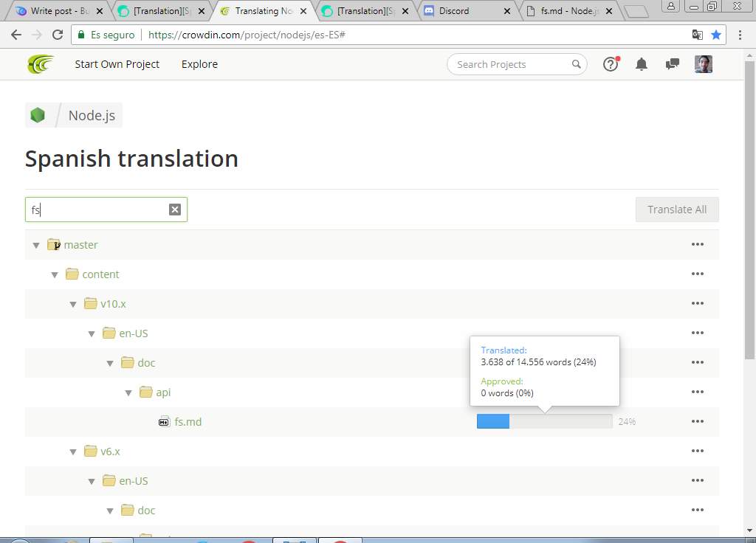756x543 pixels.
Task: Open the fs.md file link
Action: [188, 421]
